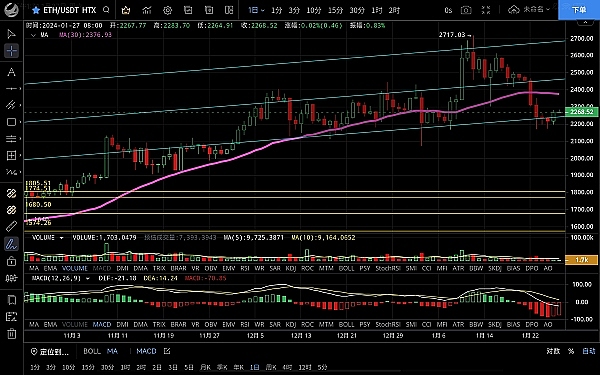Expand the VOLUME indicator dropdown arrow
600x375 pixels.
coord(61,238)
